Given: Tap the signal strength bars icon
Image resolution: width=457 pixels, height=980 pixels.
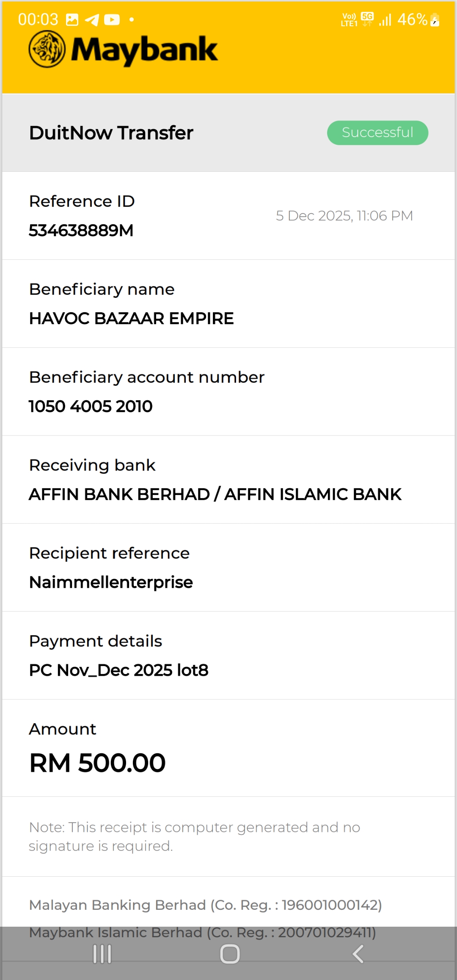Looking at the screenshot, I should [x=385, y=20].
